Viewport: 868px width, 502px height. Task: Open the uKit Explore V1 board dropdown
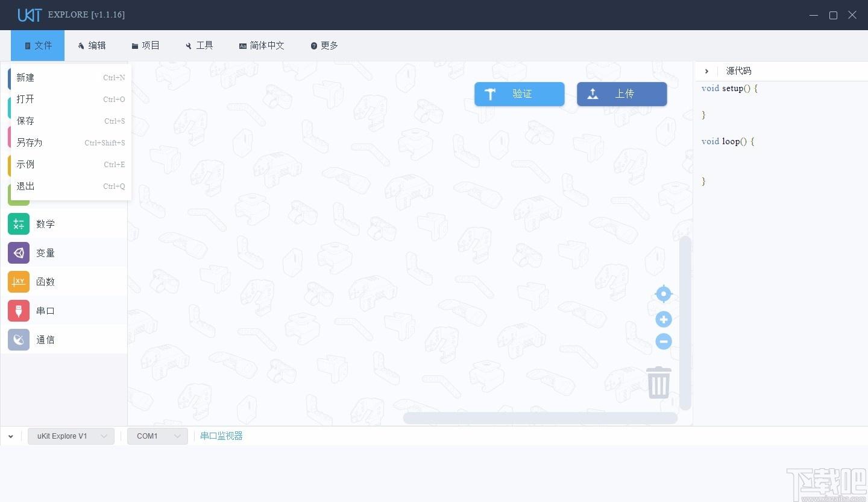tap(71, 436)
